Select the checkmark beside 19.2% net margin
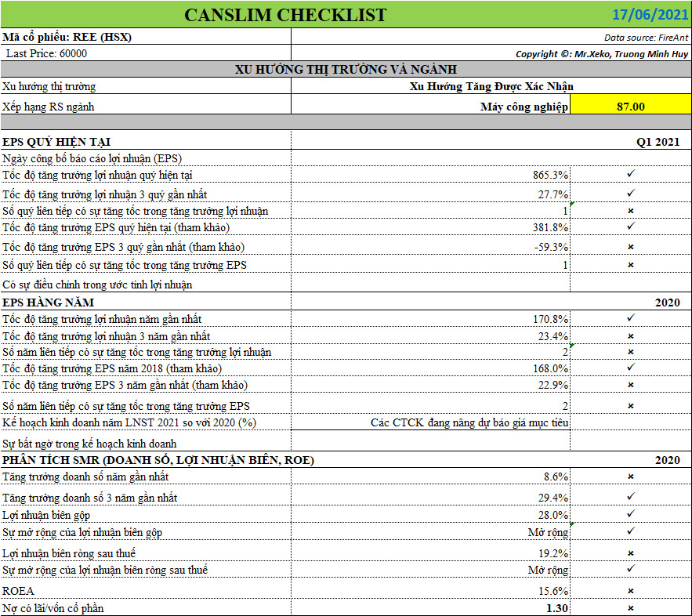This screenshot has width=692, height=616. [631, 553]
